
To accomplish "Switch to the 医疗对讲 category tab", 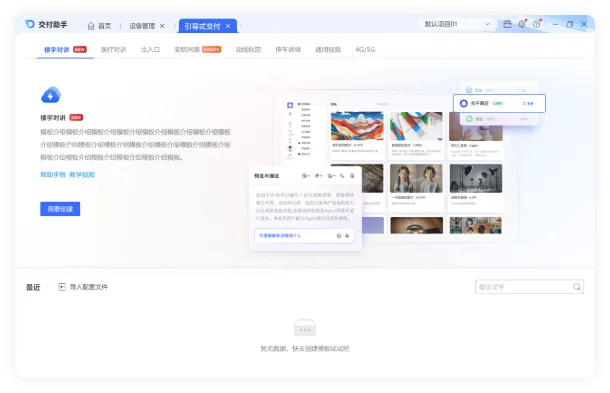I will click(113, 49).
